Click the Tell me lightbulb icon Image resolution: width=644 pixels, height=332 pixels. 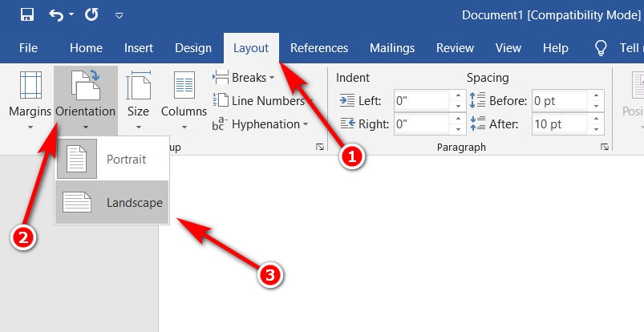click(x=600, y=48)
